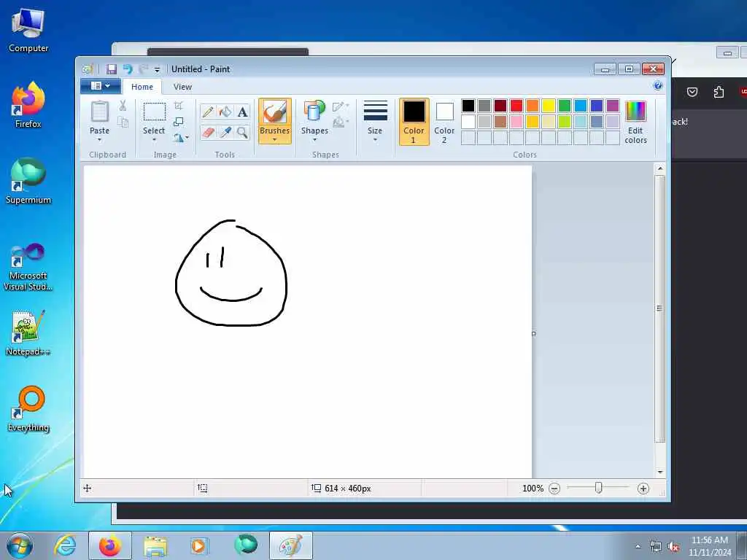
Task: Show hidden tray icons arrow
Action: [x=638, y=547]
